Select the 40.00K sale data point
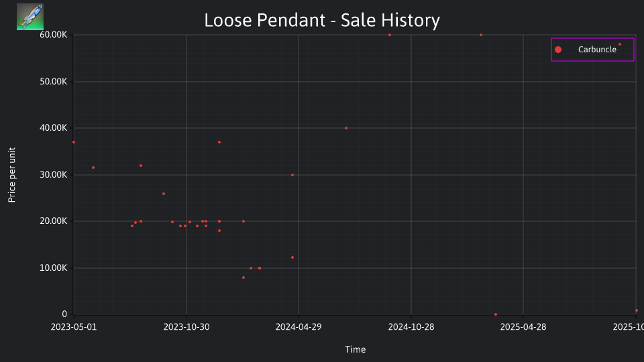644x362 pixels. pos(346,128)
